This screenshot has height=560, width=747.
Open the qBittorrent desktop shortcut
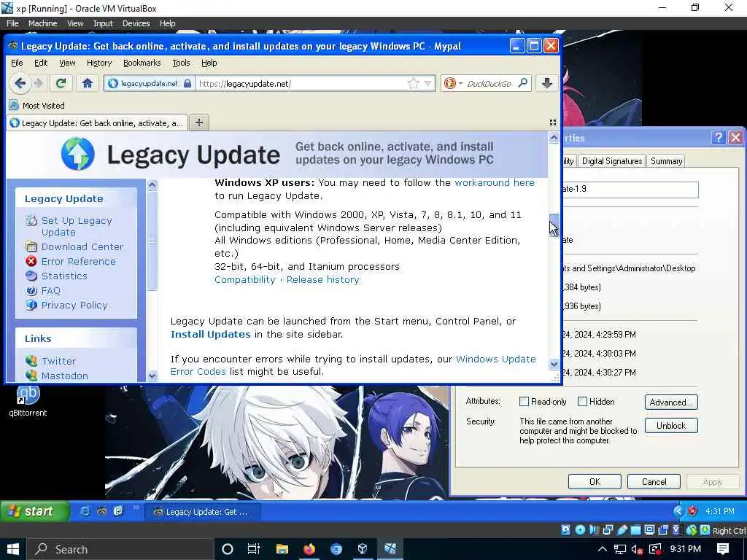[x=28, y=401]
